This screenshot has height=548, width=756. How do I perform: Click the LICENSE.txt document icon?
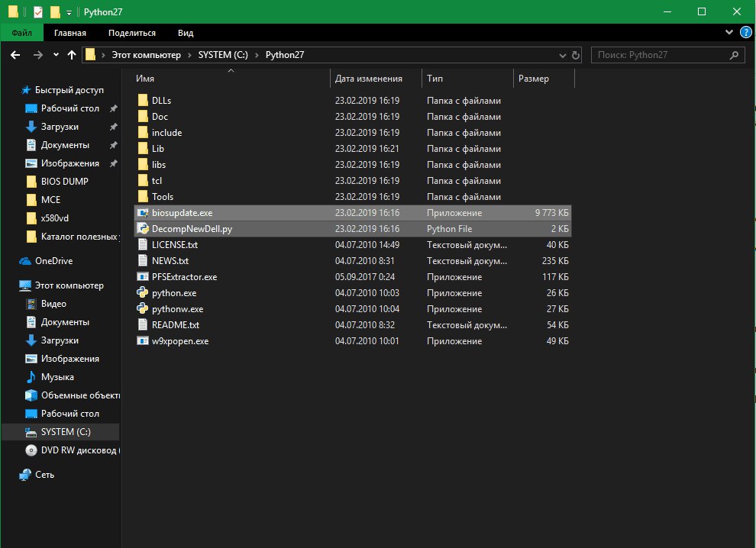click(143, 244)
